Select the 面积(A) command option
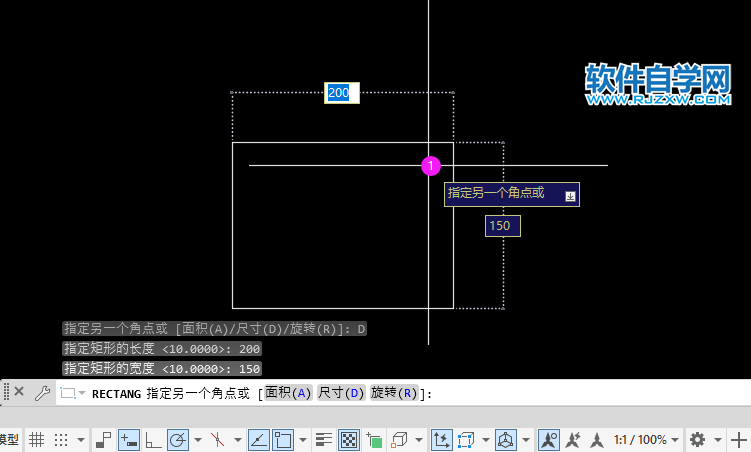The width and height of the screenshot is (751, 452). (288, 393)
